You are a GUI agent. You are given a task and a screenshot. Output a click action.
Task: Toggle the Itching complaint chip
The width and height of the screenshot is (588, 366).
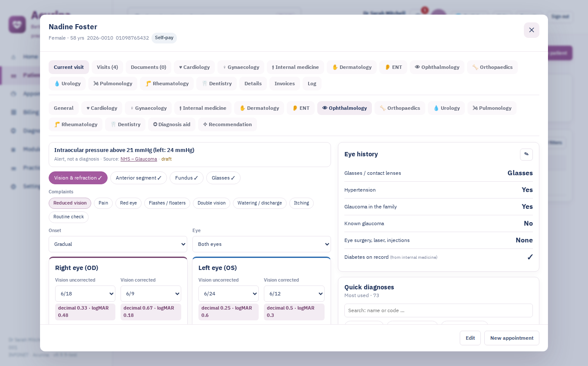301,203
